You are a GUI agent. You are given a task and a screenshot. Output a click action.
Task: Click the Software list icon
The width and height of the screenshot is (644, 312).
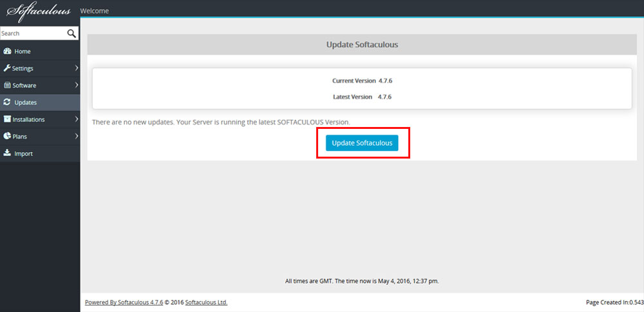[x=7, y=86]
